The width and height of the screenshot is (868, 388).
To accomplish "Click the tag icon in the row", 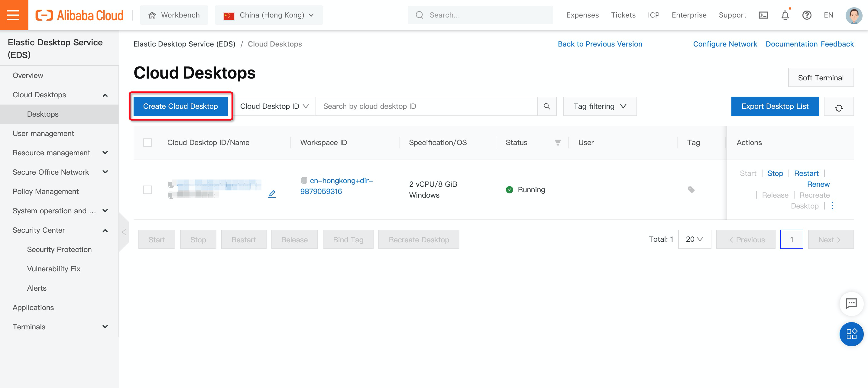I will click(x=691, y=190).
